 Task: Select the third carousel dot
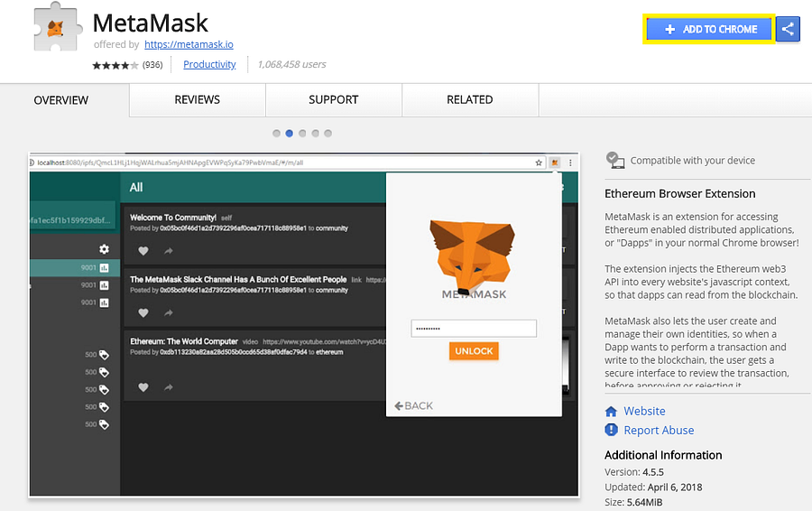click(302, 134)
